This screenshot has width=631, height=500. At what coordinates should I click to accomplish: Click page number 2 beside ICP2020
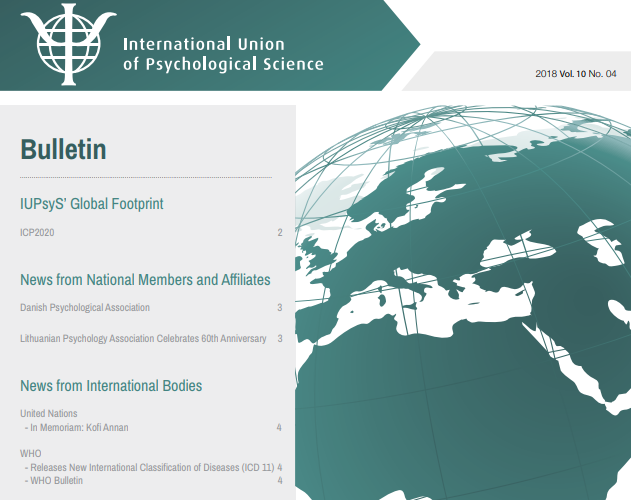(x=280, y=233)
